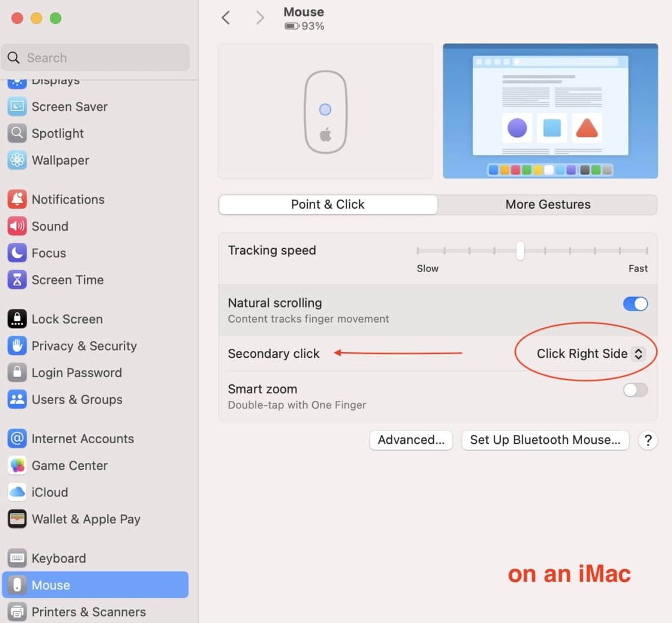Viewport: 672px width, 623px height.
Task: Open Notifications icon in sidebar
Action: point(17,199)
